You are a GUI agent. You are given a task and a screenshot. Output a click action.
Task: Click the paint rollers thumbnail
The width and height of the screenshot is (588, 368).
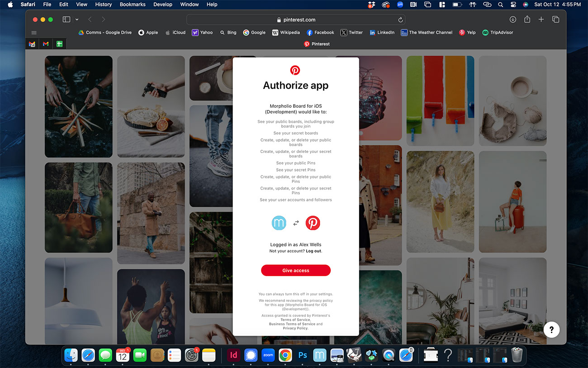point(440,100)
